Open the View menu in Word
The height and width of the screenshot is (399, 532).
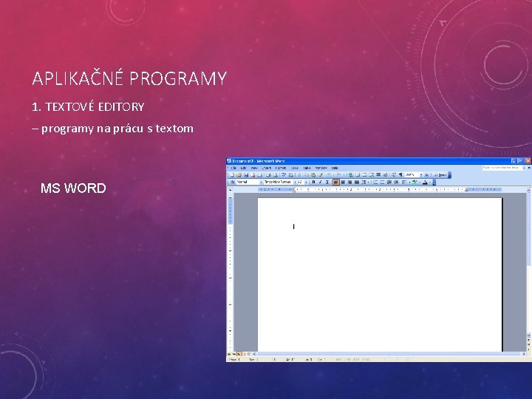254,168
